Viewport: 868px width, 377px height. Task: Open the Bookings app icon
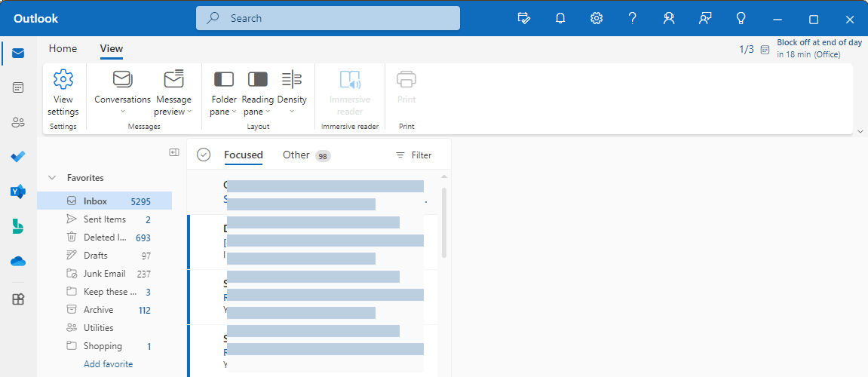click(x=18, y=226)
